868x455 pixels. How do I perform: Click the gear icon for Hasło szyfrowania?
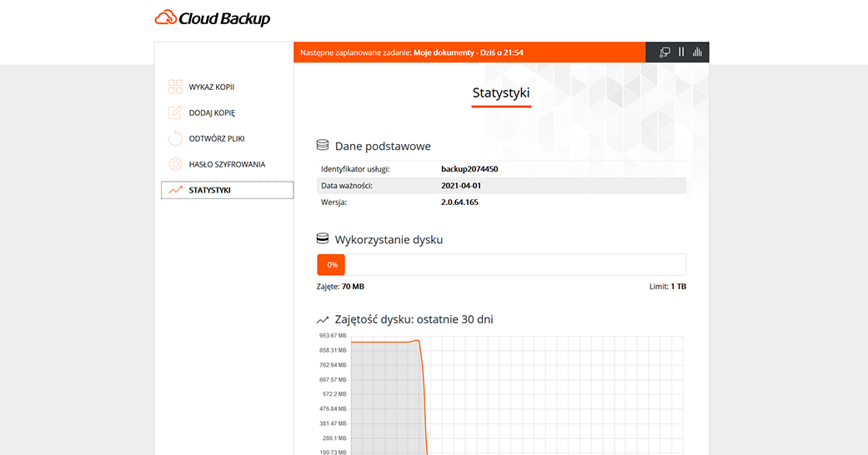coord(175,164)
